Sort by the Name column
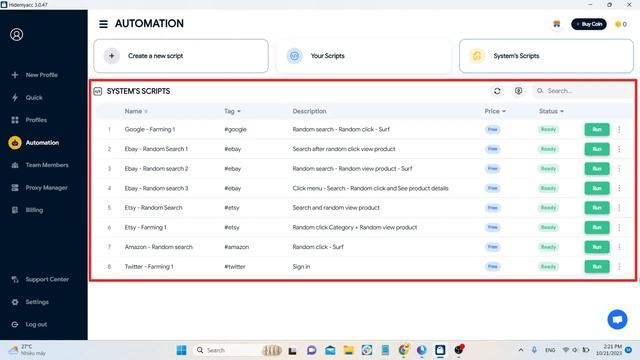Screen dimensions: 640x360 point(136,111)
